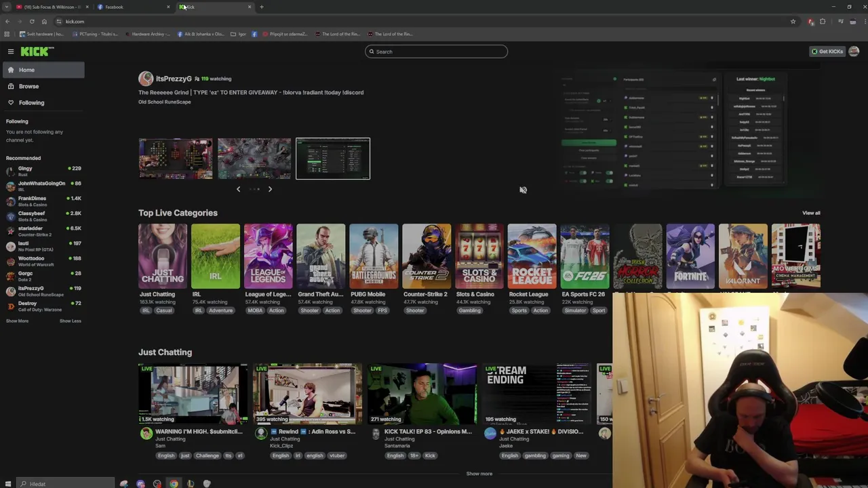
Task: Open the Rocket League category card
Action: pyautogui.click(x=532, y=256)
